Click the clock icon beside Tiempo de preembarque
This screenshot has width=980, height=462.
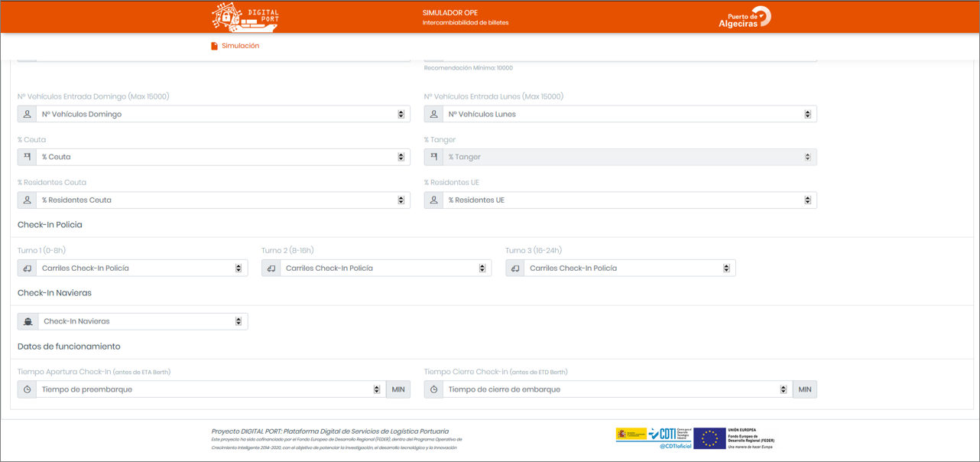(x=27, y=389)
